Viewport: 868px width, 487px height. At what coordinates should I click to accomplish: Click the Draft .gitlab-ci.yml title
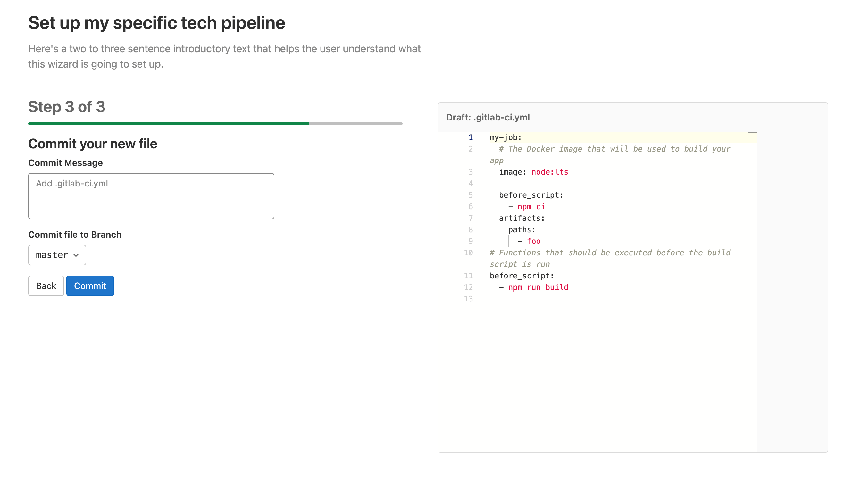(488, 118)
